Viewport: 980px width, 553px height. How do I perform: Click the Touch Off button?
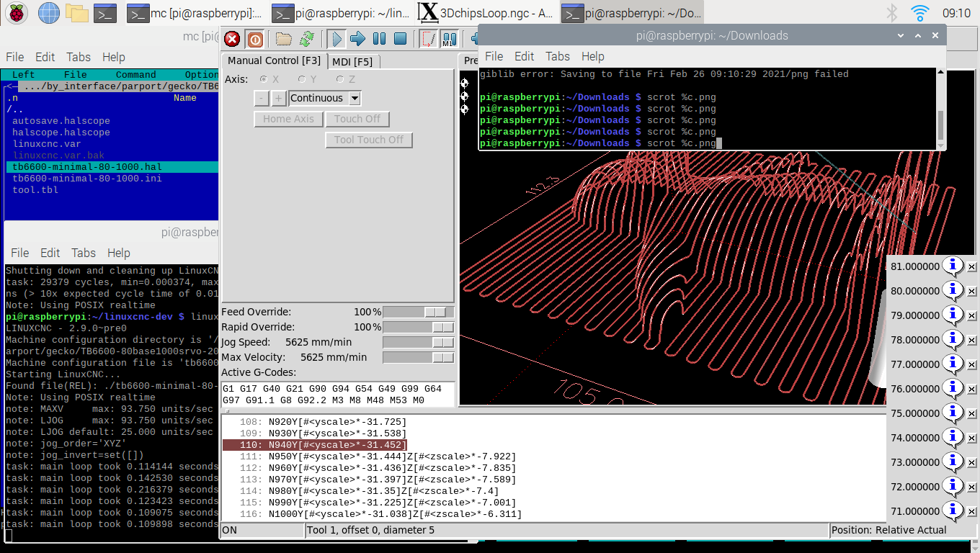(357, 119)
